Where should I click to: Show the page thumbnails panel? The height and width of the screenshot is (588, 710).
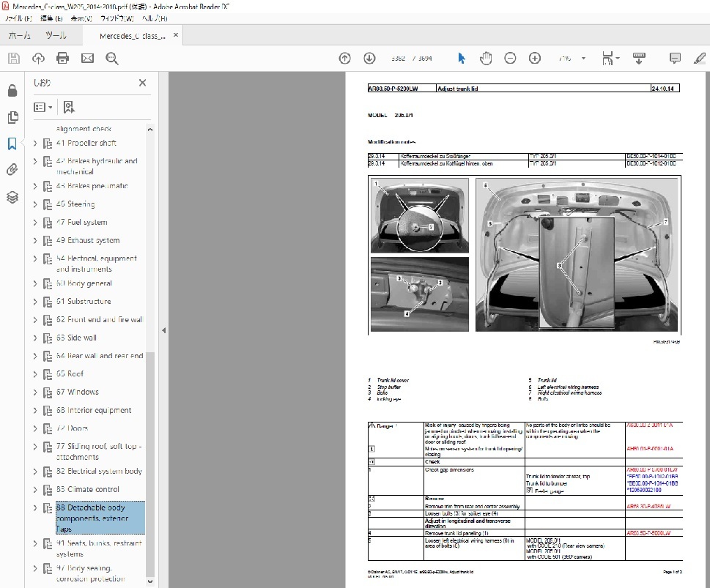click(12, 117)
